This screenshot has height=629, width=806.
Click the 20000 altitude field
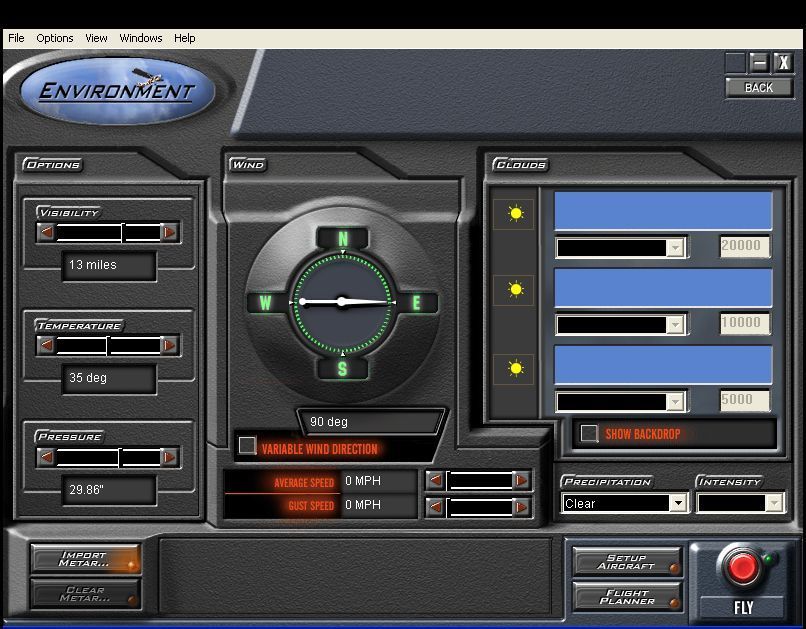tap(745, 246)
